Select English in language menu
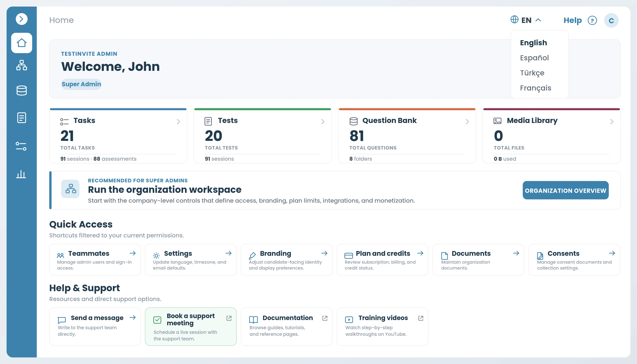 point(533,43)
